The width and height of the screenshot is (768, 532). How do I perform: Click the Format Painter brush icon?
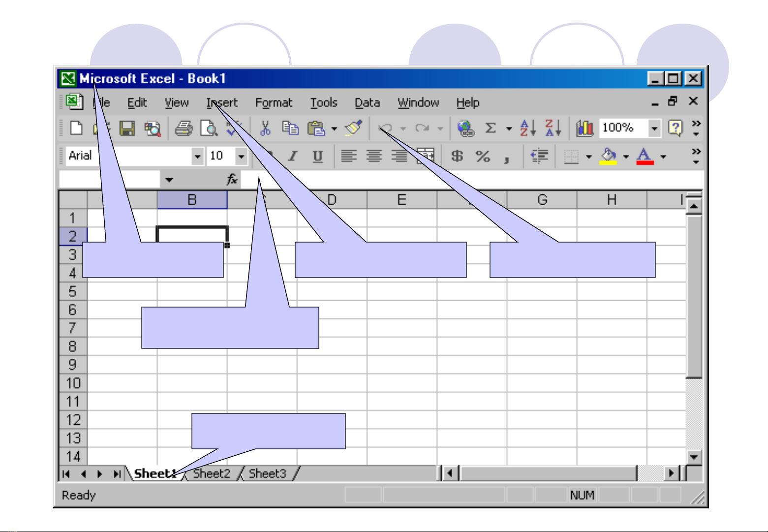point(354,128)
